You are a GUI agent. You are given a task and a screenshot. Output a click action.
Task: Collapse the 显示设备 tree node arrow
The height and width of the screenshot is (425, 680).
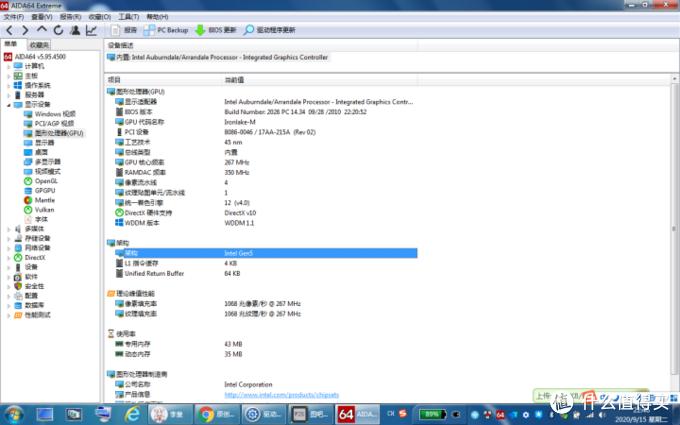pos(8,105)
